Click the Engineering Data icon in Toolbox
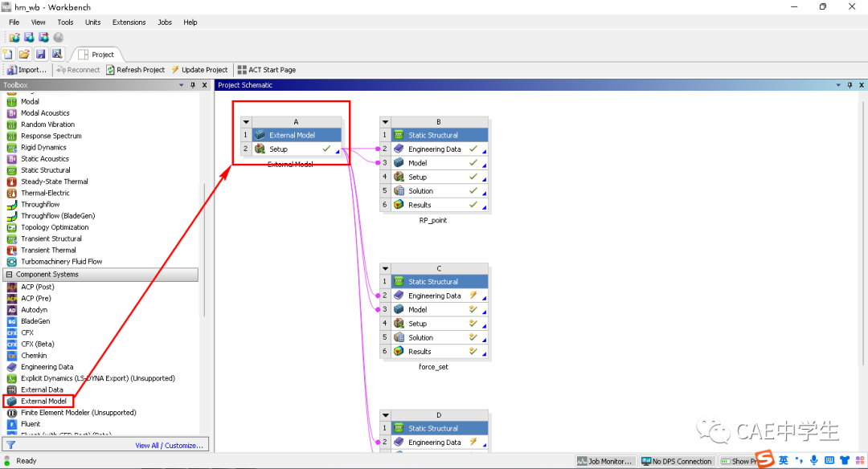This screenshot has width=868, height=469. (11, 367)
